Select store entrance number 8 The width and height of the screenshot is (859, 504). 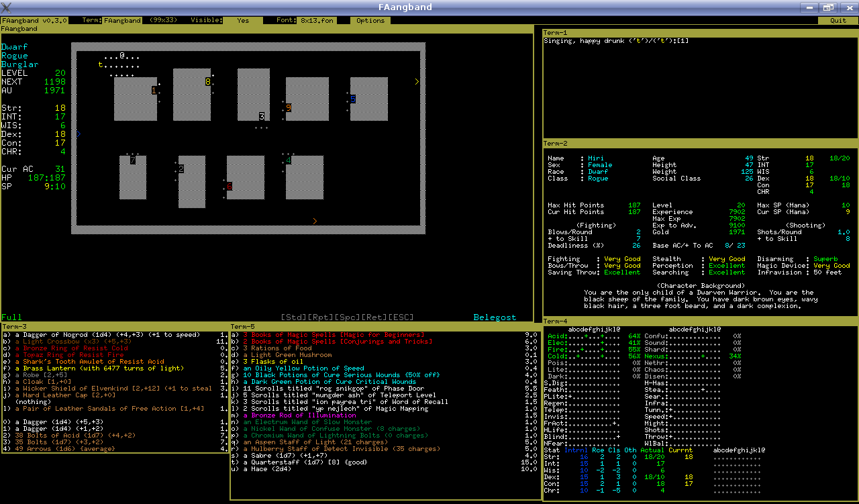pos(208,82)
